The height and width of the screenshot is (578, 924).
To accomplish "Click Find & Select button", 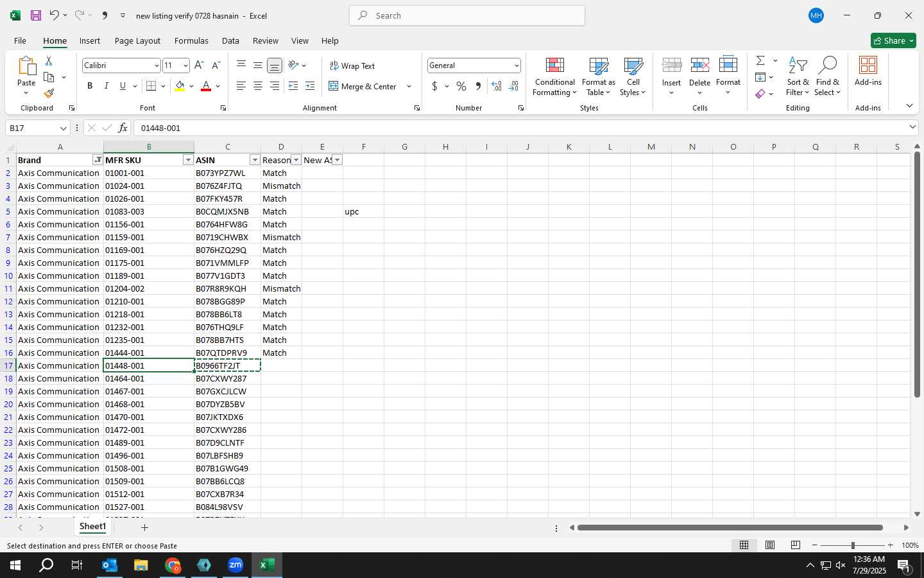I will point(827,76).
